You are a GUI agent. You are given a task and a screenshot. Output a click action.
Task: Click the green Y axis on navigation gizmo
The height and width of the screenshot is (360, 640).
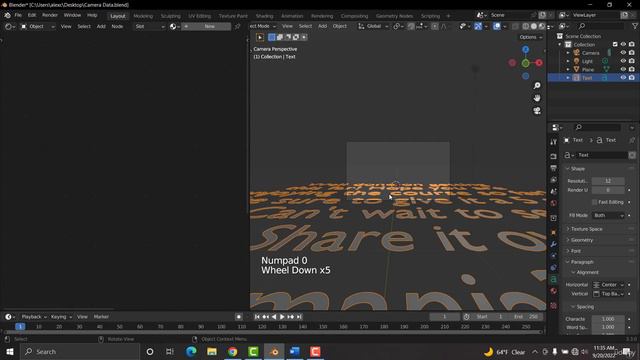pyautogui.click(x=525, y=63)
